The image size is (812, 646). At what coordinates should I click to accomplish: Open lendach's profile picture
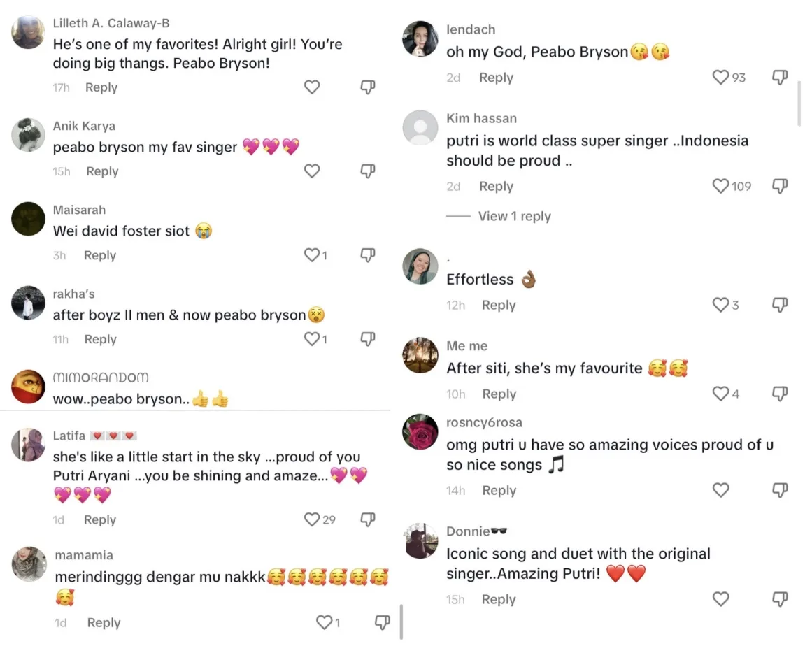(x=420, y=39)
